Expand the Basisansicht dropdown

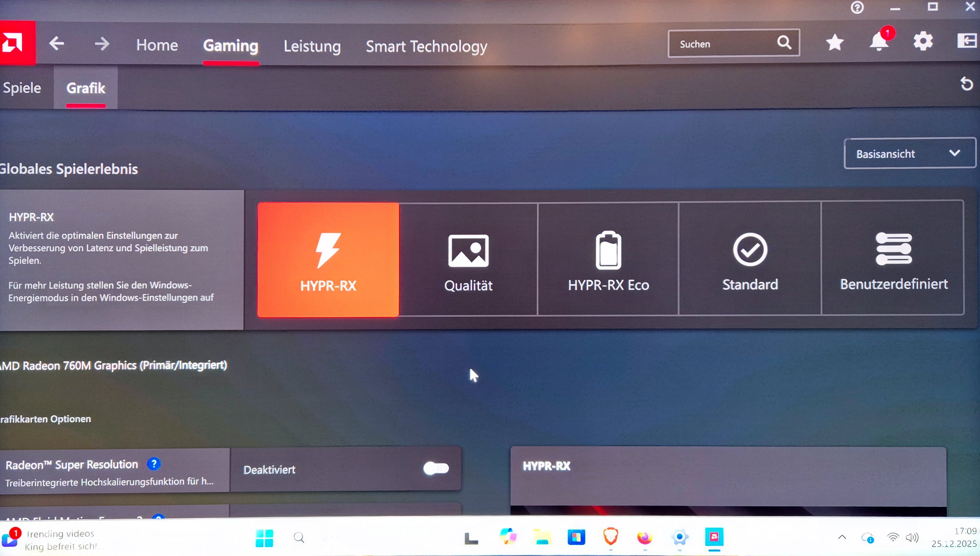click(910, 153)
